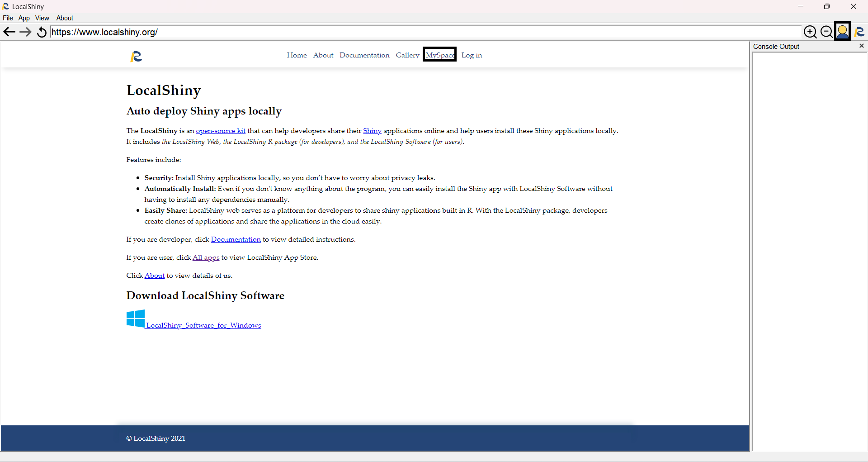Viewport: 868px width, 462px height.
Task: Open the user account icon
Action: [x=843, y=31]
